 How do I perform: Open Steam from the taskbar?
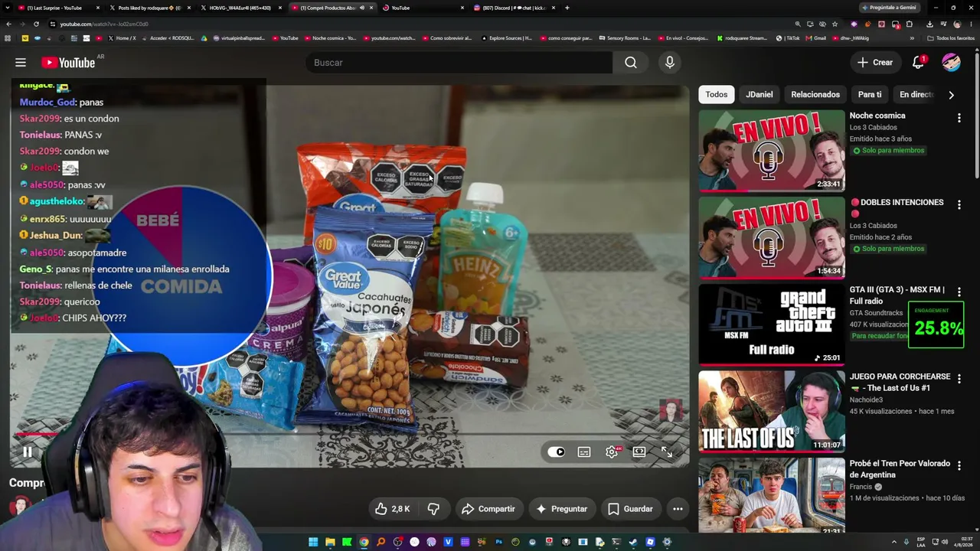click(x=633, y=543)
